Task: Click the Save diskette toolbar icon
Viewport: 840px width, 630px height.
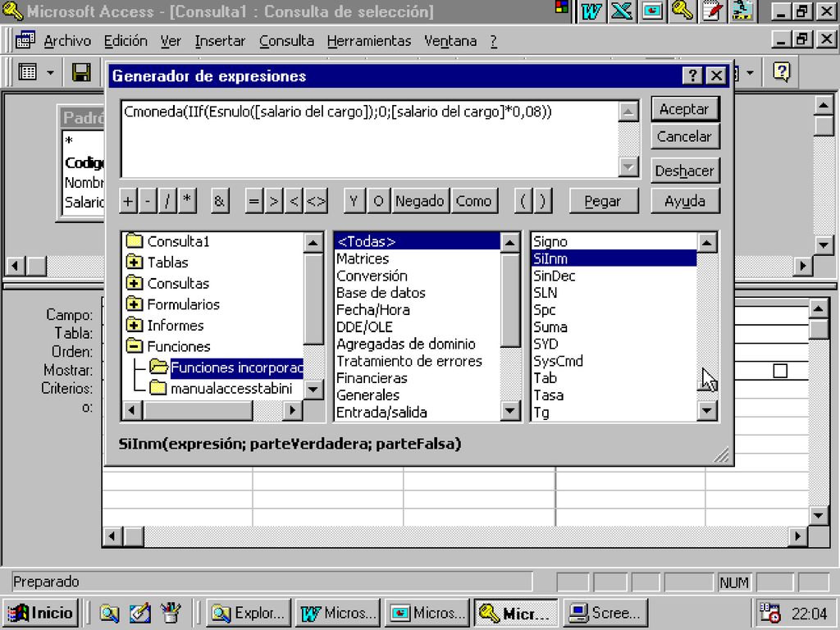Action: pyautogui.click(x=81, y=72)
